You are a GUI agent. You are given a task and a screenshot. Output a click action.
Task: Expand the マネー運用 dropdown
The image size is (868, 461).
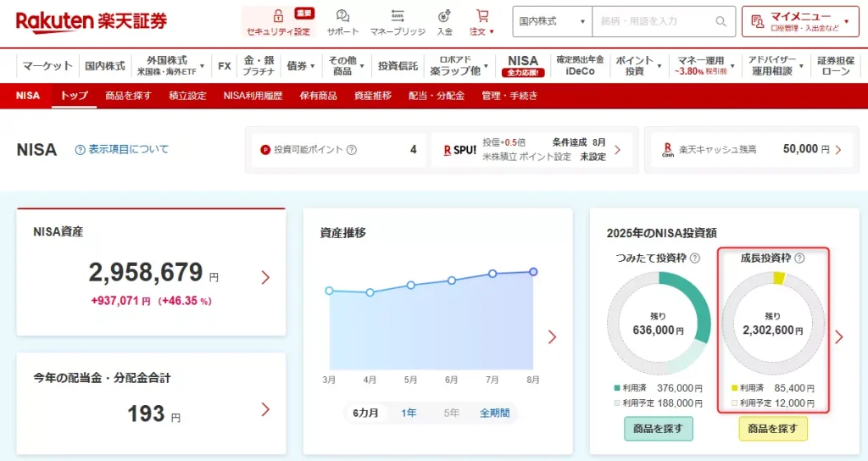pyautogui.click(x=732, y=66)
